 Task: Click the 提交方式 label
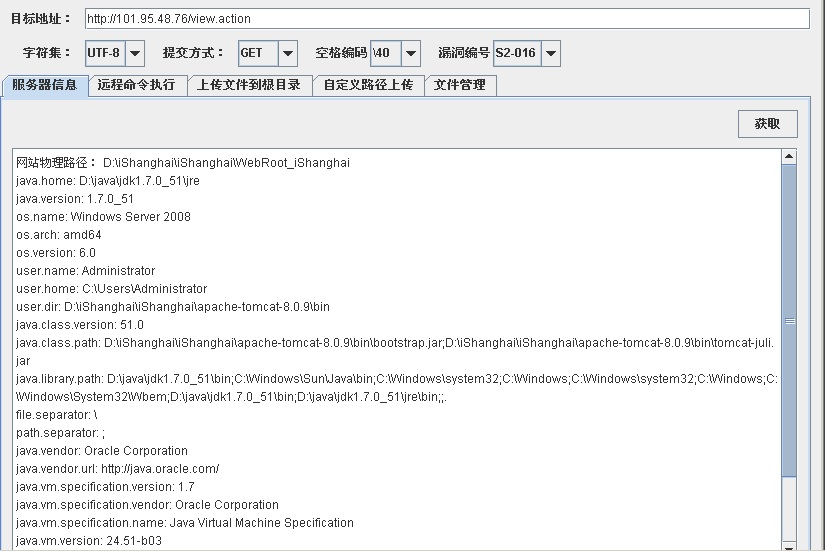[193, 53]
